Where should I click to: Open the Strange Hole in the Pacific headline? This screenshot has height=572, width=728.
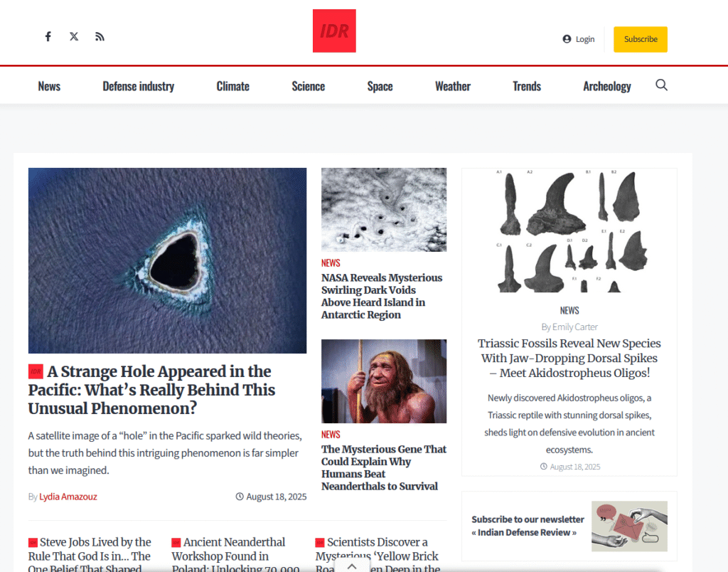[x=152, y=390]
